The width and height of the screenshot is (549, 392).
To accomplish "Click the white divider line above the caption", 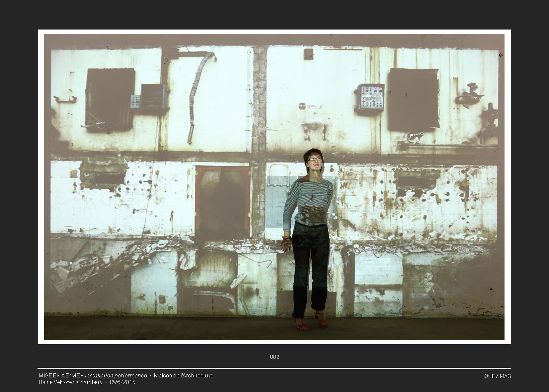I will [274, 368].
